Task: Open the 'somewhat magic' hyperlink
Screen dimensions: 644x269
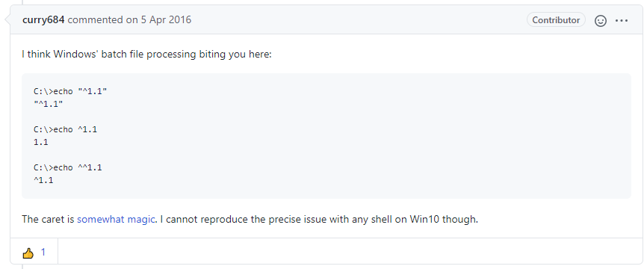Action: pos(116,219)
